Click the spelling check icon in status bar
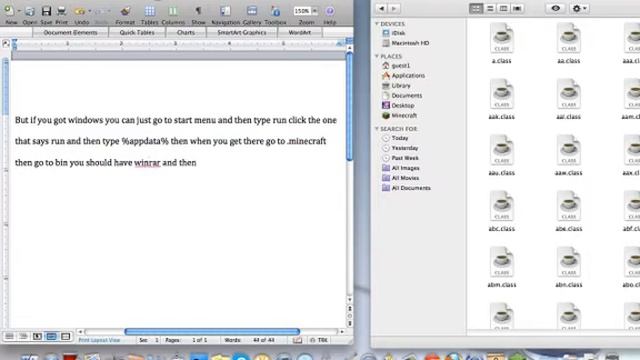640x360 pixels. click(297, 340)
